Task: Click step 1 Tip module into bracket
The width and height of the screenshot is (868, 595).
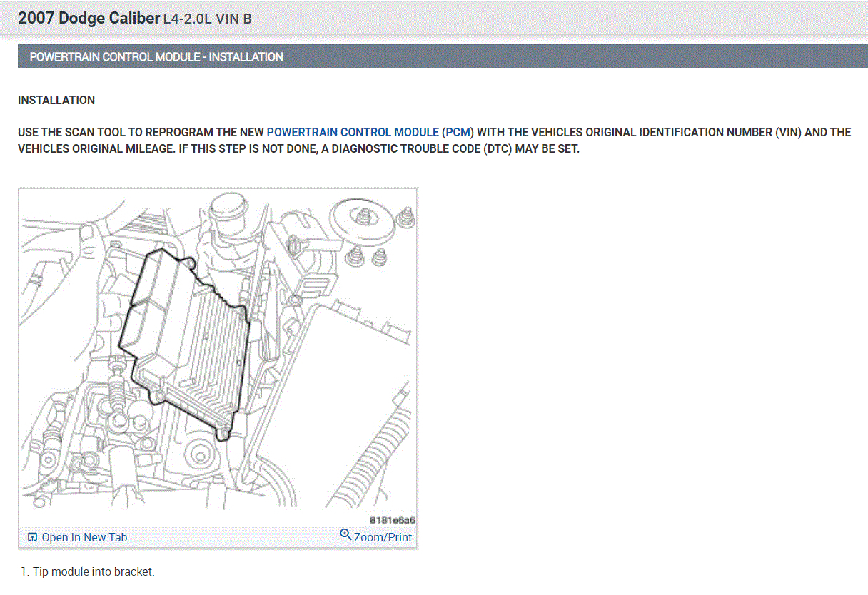Action: pyautogui.click(x=88, y=572)
